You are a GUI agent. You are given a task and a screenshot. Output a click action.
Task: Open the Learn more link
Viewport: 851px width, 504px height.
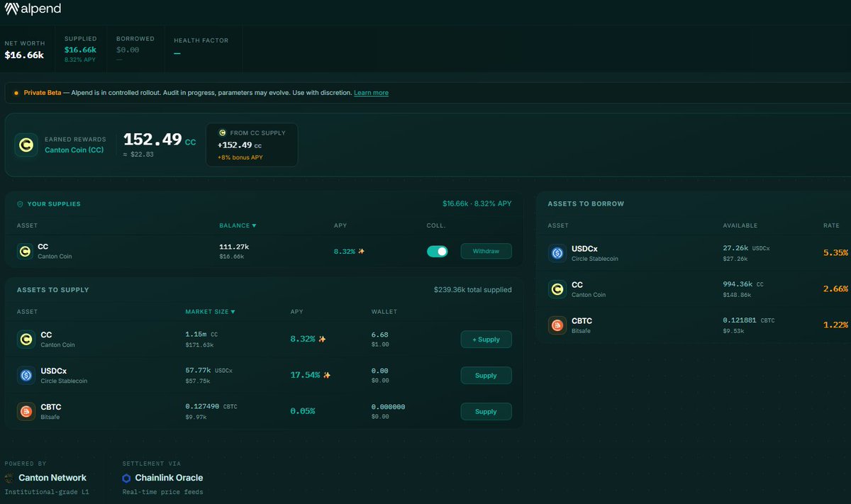(371, 93)
